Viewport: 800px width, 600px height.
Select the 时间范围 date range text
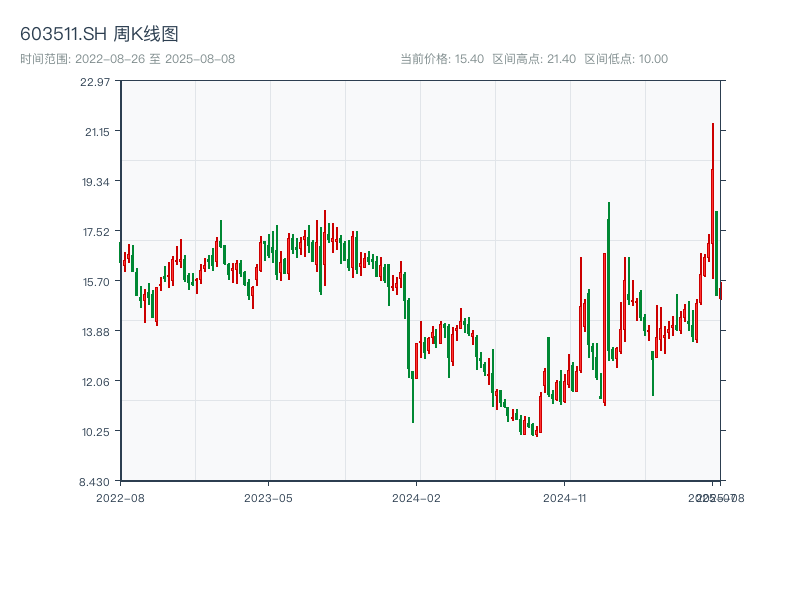(x=127, y=59)
